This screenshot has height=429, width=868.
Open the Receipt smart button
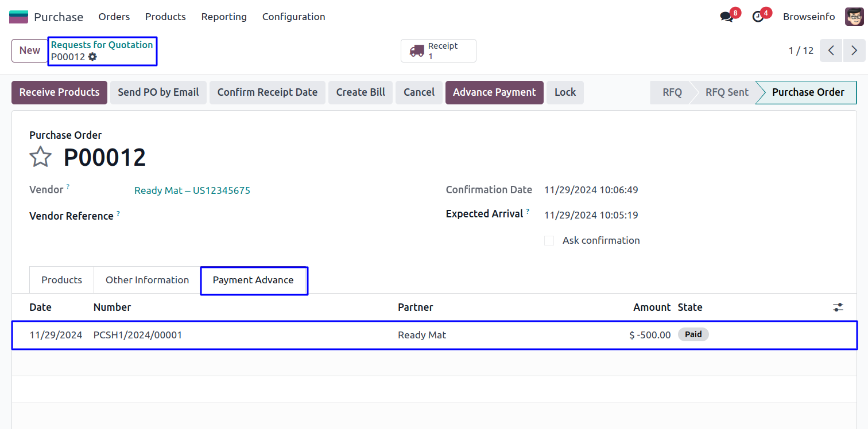click(x=439, y=50)
